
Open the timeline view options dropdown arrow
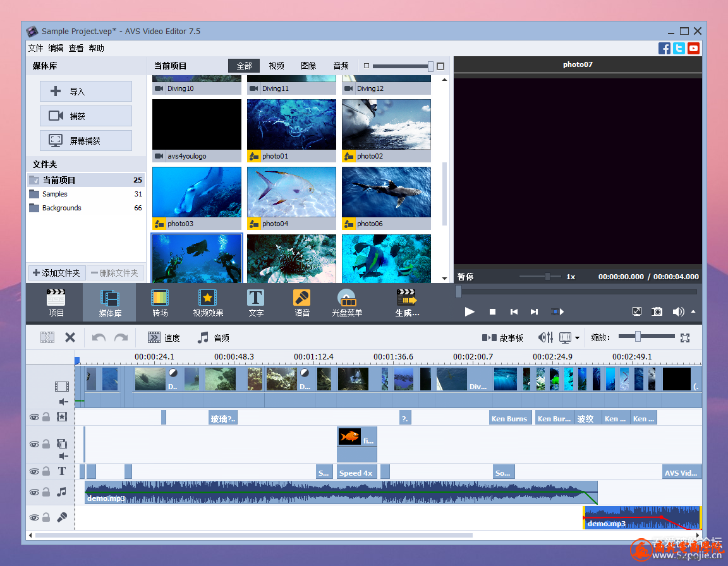click(x=577, y=338)
